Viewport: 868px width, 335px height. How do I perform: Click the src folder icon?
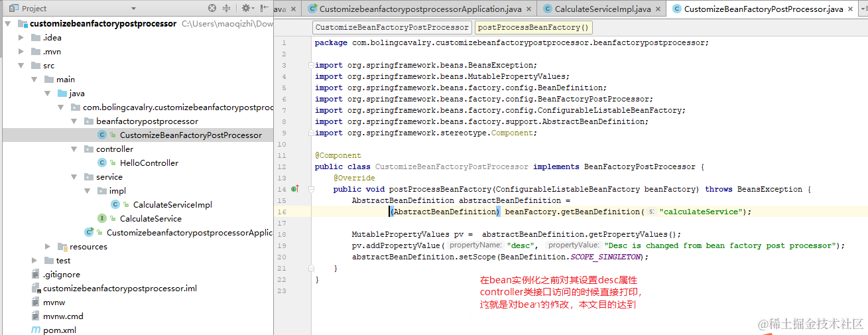36,65
